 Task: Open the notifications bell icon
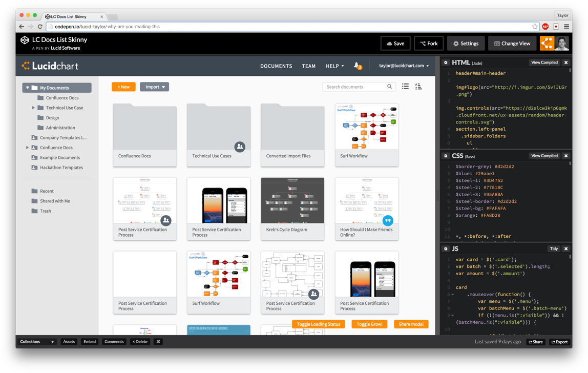357,66
